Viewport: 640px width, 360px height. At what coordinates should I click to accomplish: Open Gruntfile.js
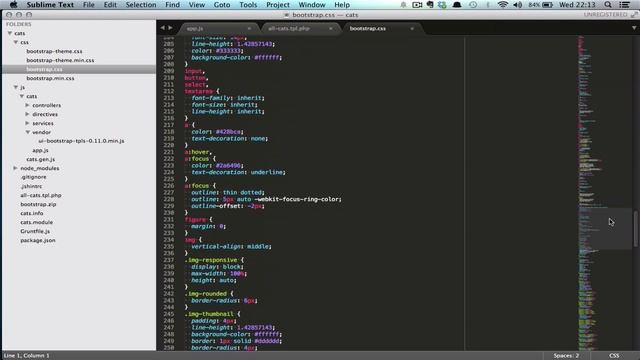(35, 231)
